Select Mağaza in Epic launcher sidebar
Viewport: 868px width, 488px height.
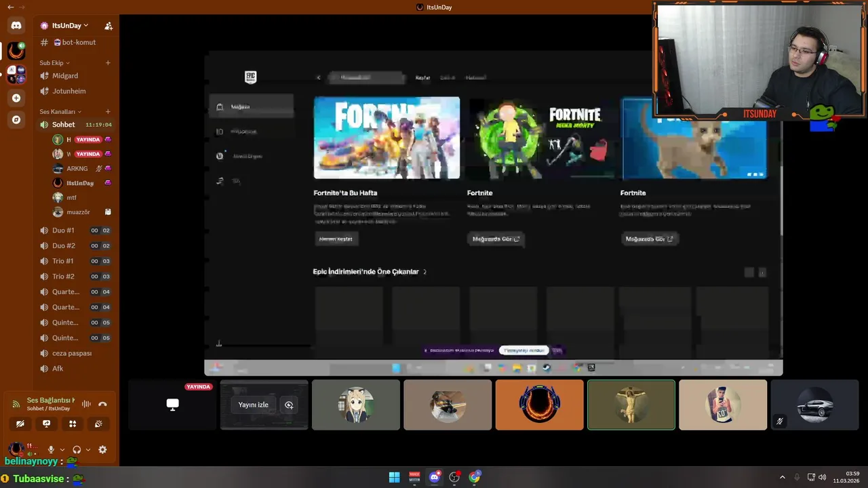252,106
